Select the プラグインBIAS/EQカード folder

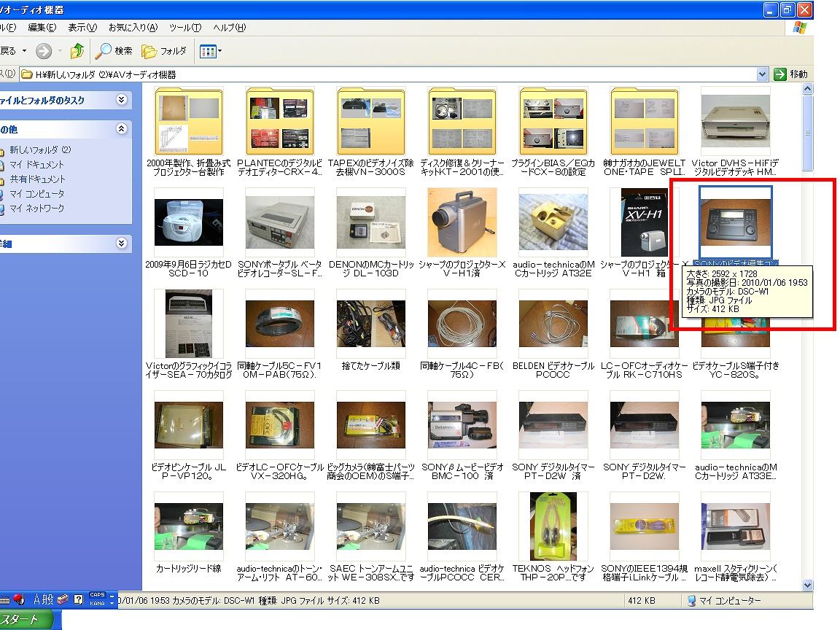pyautogui.click(x=553, y=122)
